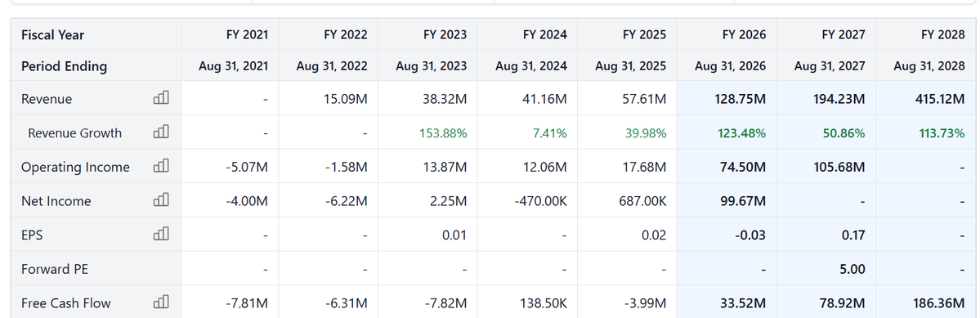Click revenue value 57.61M
The image size is (980, 318).
pos(644,99)
